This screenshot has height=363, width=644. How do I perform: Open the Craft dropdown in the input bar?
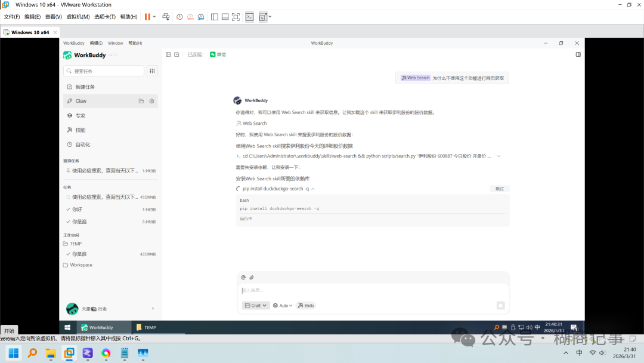255,305
